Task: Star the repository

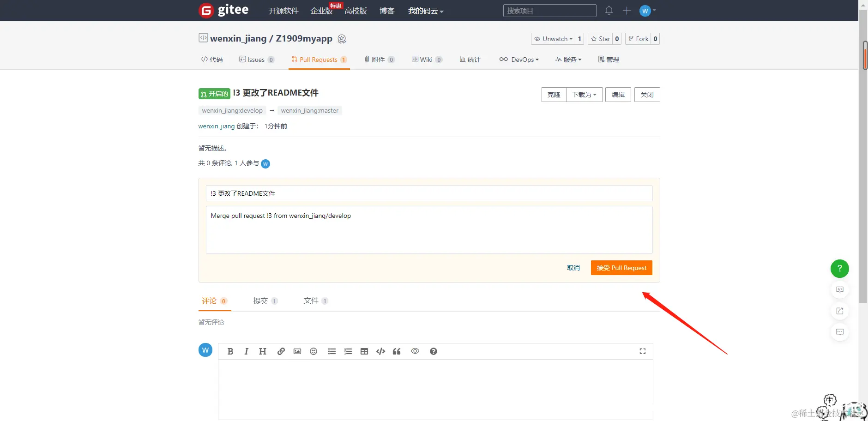Action: 600,39
